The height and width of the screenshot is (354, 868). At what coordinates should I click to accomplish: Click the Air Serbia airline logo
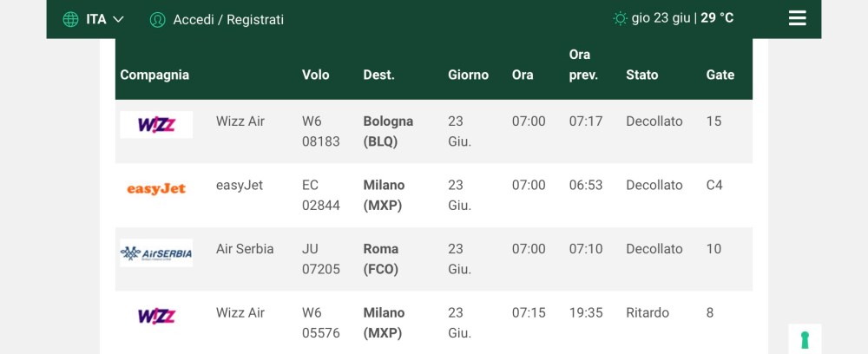[156, 252]
